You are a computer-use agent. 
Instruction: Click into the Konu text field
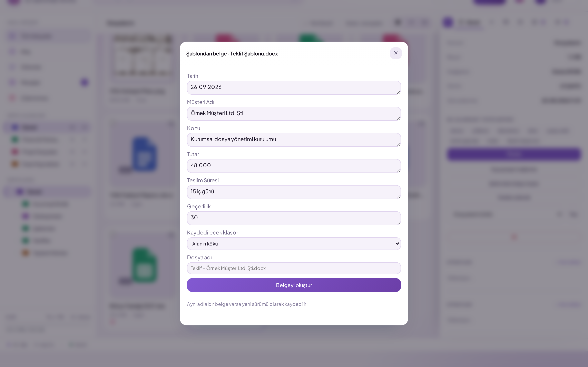294,140
